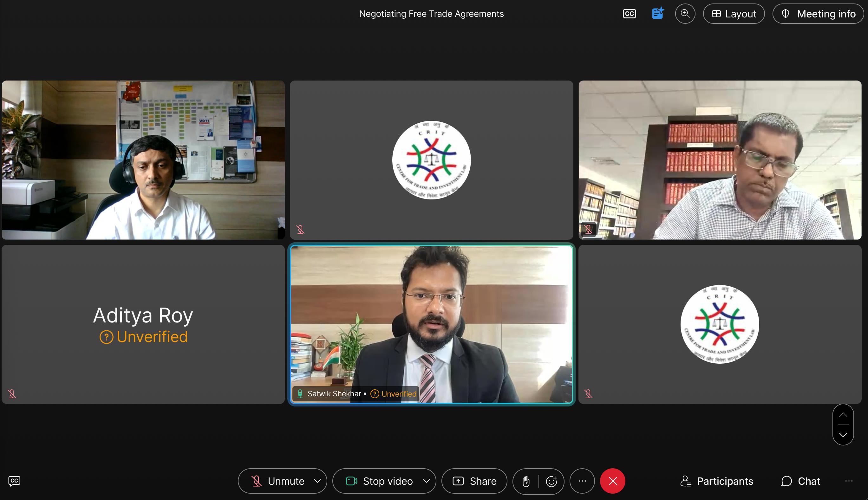The image size is (868, 500).
Task: Click the red leave meeting button
Action: click(612, 481)
